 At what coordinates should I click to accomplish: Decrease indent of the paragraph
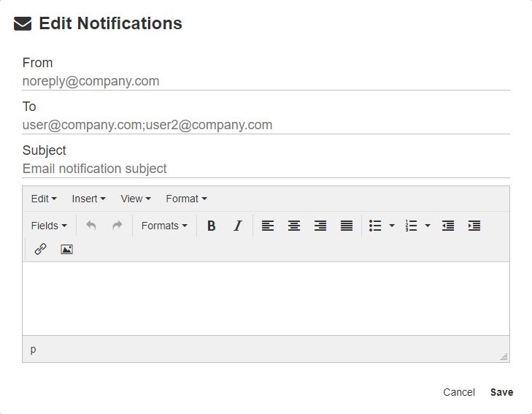(x=448, y=226)
